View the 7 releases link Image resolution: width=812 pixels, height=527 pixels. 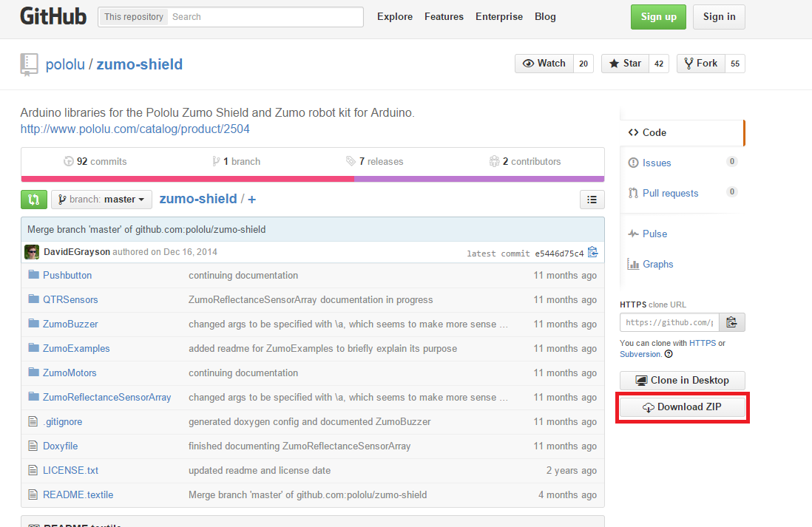(374, 162)
